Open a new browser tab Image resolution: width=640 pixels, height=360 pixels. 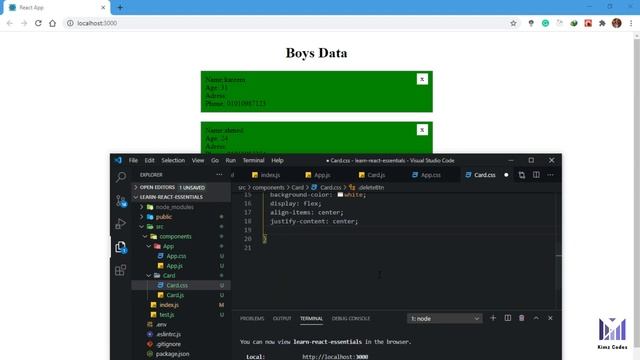tap(120, 7)
